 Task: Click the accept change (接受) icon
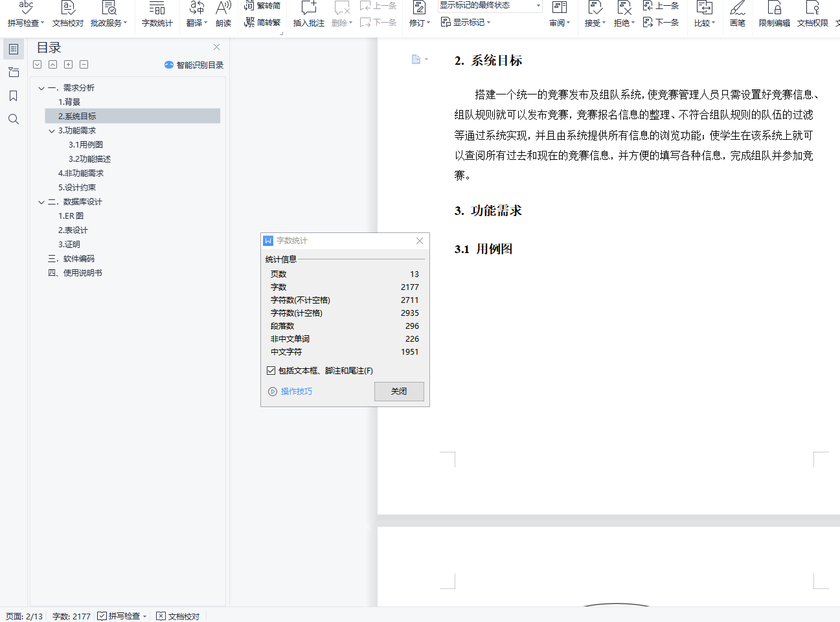pos(595,8)
